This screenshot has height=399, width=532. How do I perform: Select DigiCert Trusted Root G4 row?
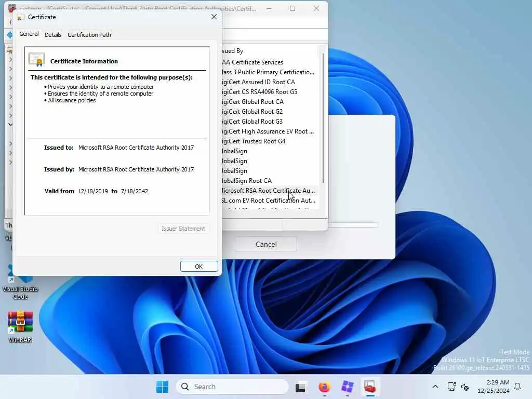click(x=270, y=141)
